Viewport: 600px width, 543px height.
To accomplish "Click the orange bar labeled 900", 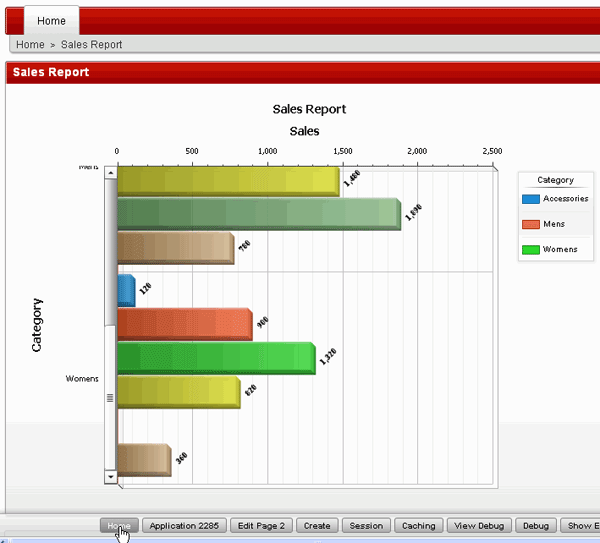I will pyautogui.click(x=185, y=324).
